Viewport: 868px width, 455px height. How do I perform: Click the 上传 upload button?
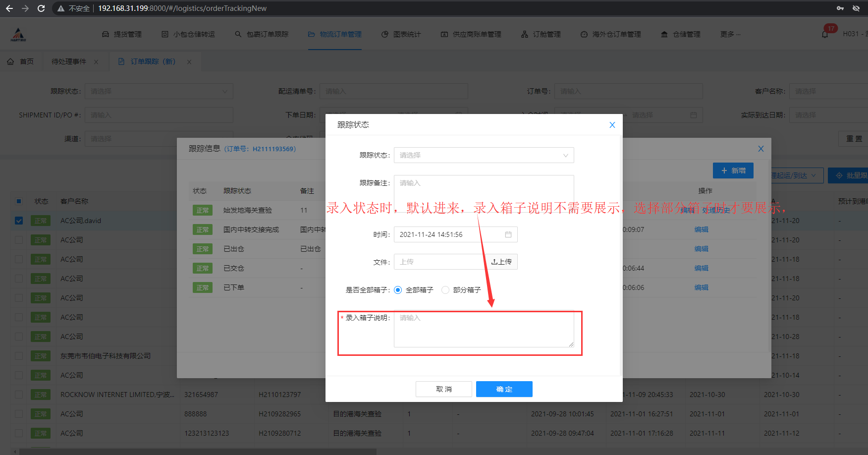click(x=501, y=262)
